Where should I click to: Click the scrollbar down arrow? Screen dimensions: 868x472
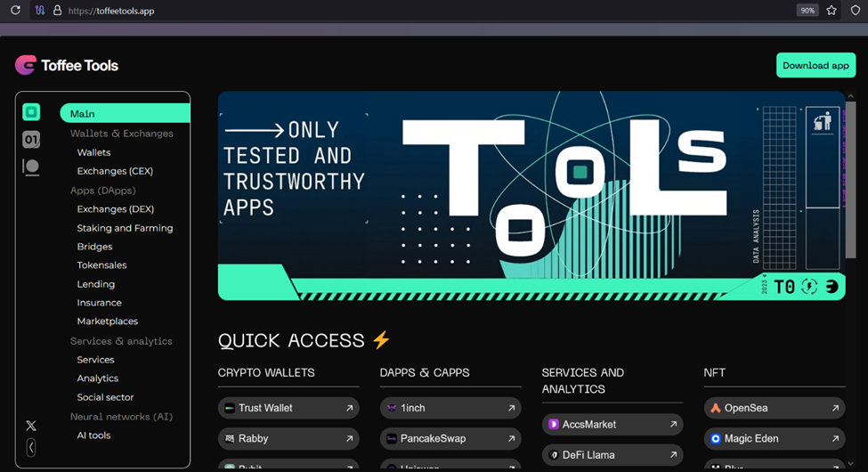[x=851, y=464]
